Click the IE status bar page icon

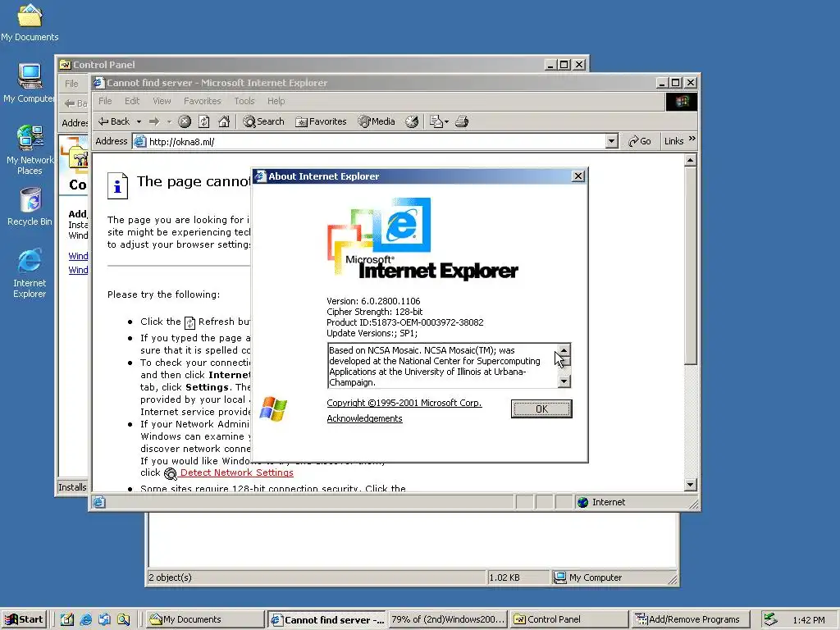tap(98, 502)
